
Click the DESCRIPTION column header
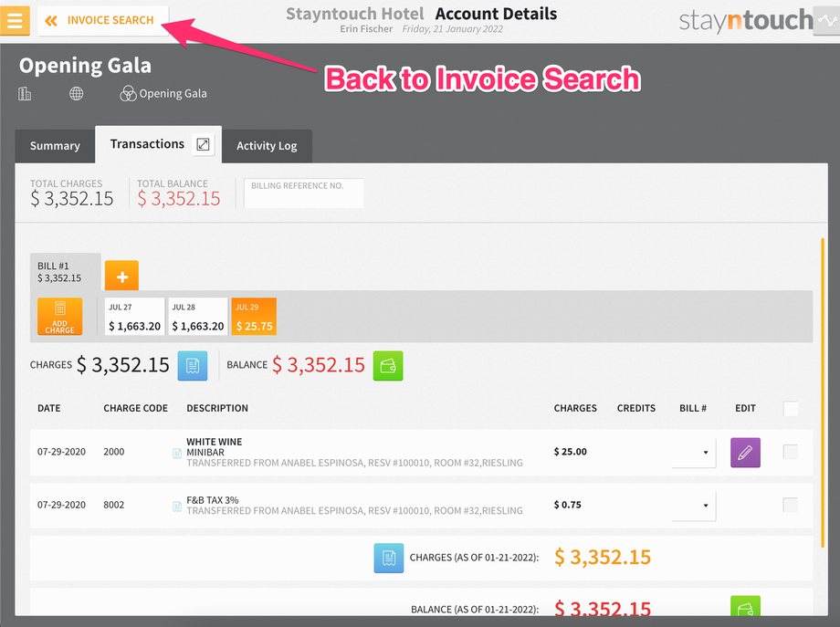click(x=217, y=408)
